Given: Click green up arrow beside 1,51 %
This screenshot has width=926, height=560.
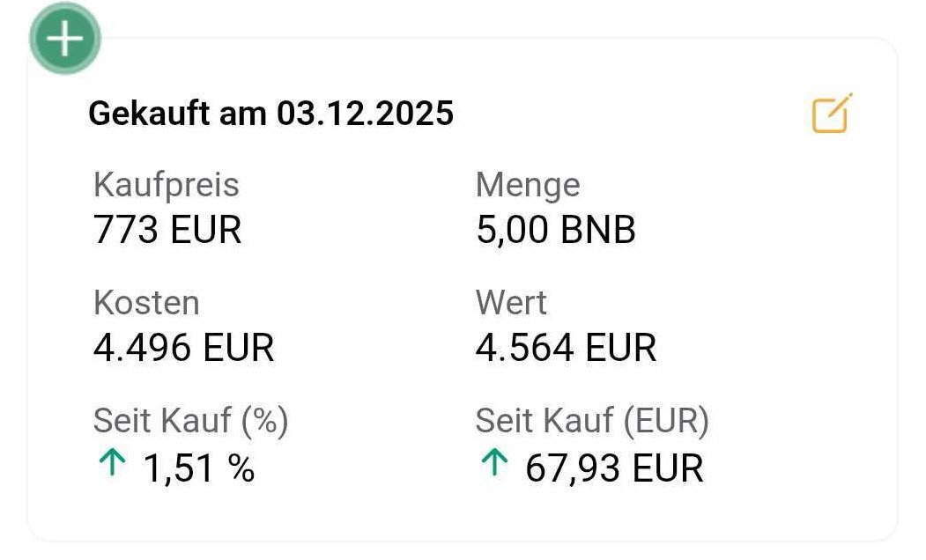Looking at the screenshot, I should (112, 464).
